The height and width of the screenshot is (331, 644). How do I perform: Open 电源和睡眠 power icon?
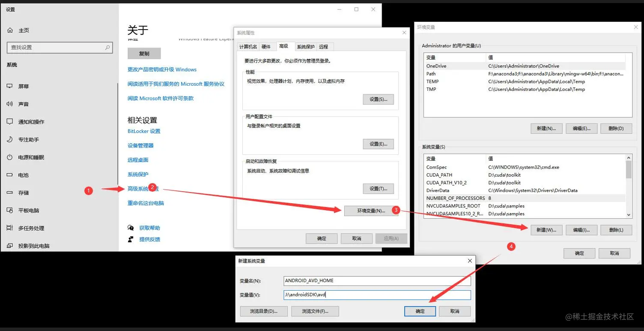pos(10,157)
